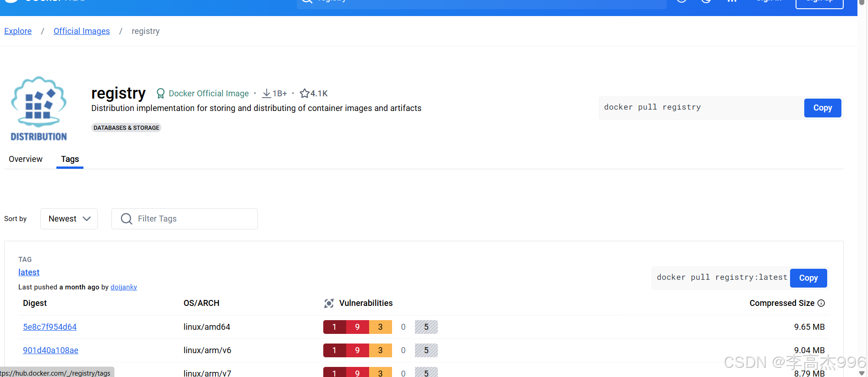
Task: Open the Newest sort dropdown
Action: point(69,219)
